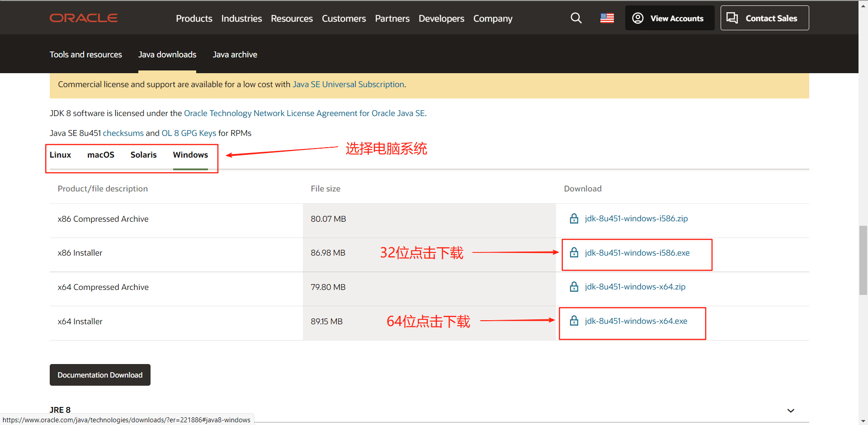Switch to the macOS tab
The width and height of the screenshot is (868, 425).
click(x=101, y=155)
